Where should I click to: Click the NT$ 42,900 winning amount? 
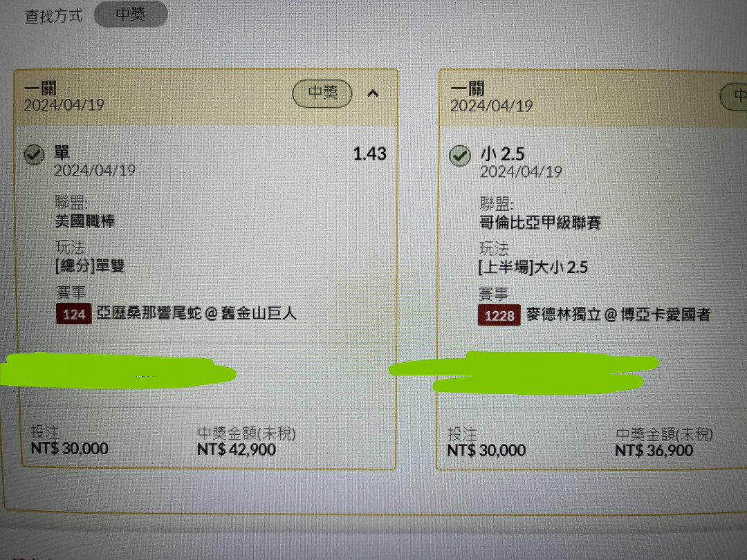tap(237, 449)
